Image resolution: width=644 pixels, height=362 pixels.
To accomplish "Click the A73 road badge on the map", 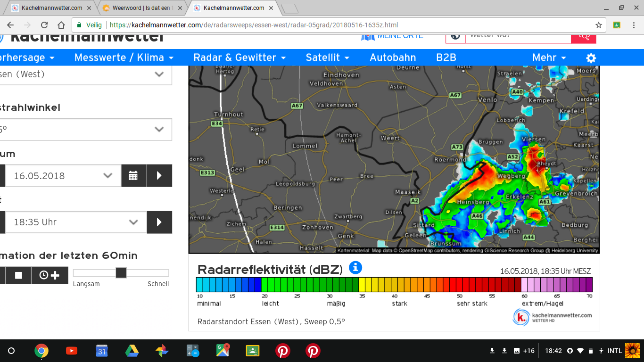I will tap(457, 147).
